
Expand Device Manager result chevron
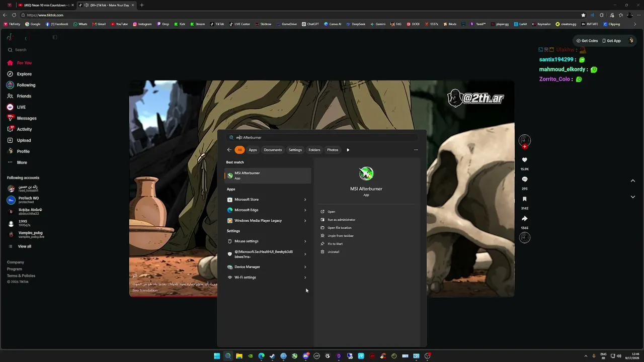(305, 267)
